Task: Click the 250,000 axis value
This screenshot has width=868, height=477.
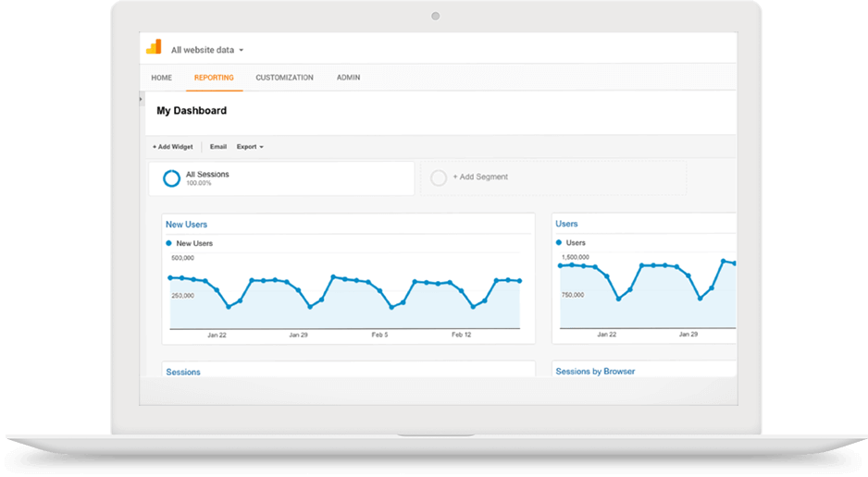Action: pyautogui.click(x=182, y=296)
